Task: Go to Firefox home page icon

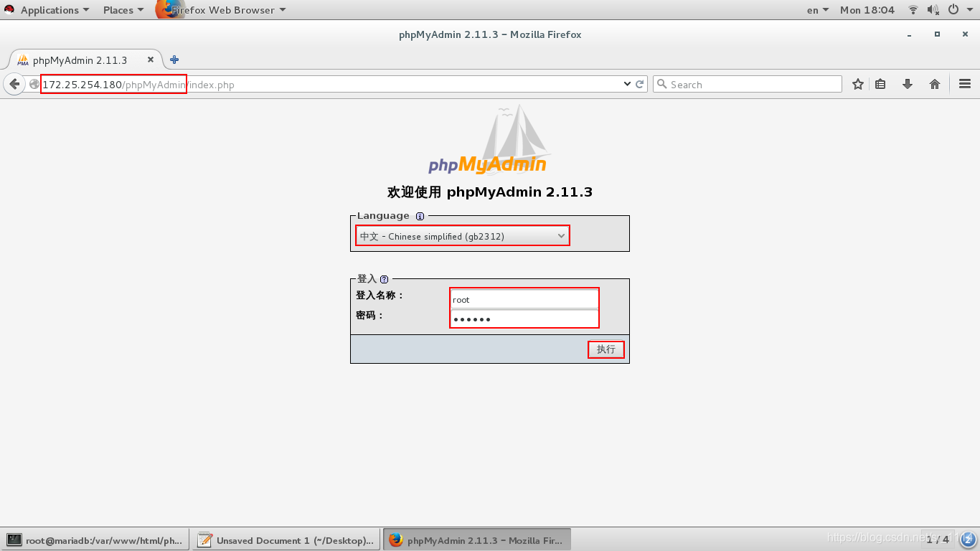Action: point(935,84)
